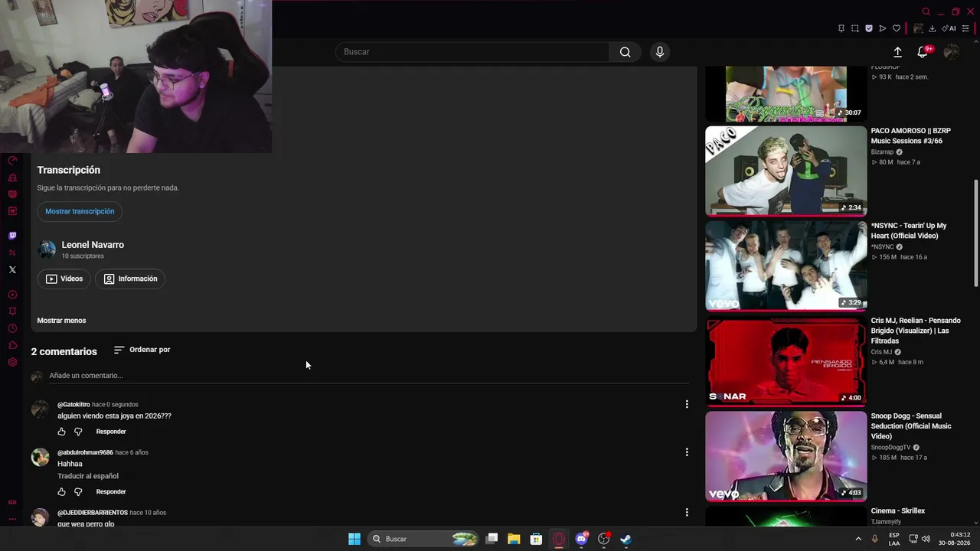Open Twitch in the browser sidebar
Viewport: 980px width, 551px height.
click(x=12, y=236)
